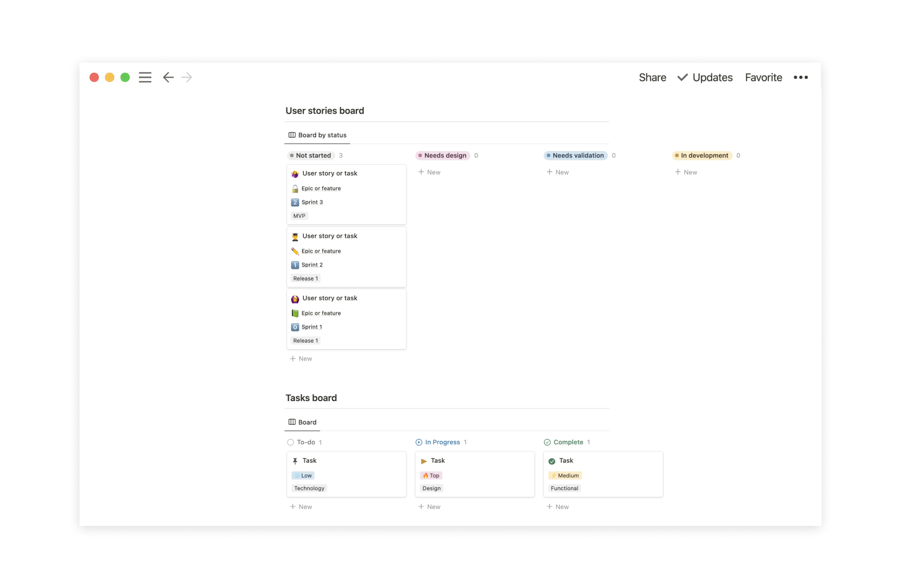The image size is (901, 588).
Task: Open Updates in the top bar
Action: [712, 77]
